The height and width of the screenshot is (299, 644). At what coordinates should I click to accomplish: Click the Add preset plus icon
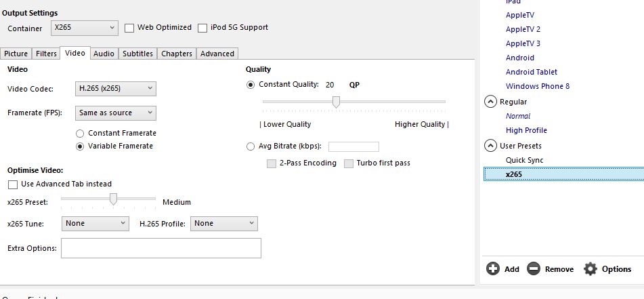click(493, 269)
